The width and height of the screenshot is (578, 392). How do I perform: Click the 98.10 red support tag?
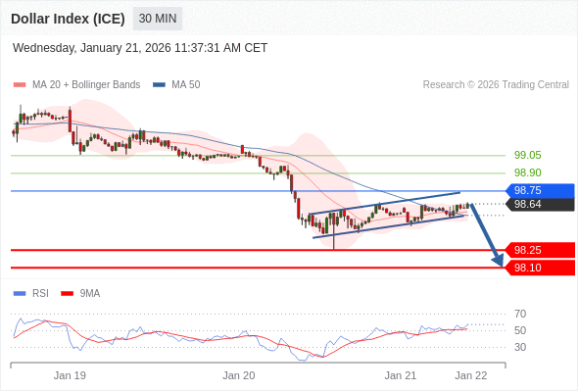point(540,268)
